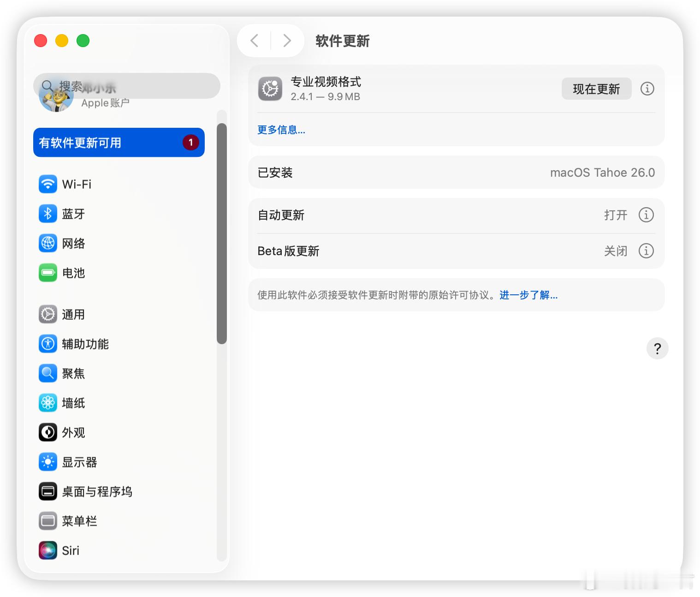Click the help question mark button
The image size is (700, 597).
657,348
